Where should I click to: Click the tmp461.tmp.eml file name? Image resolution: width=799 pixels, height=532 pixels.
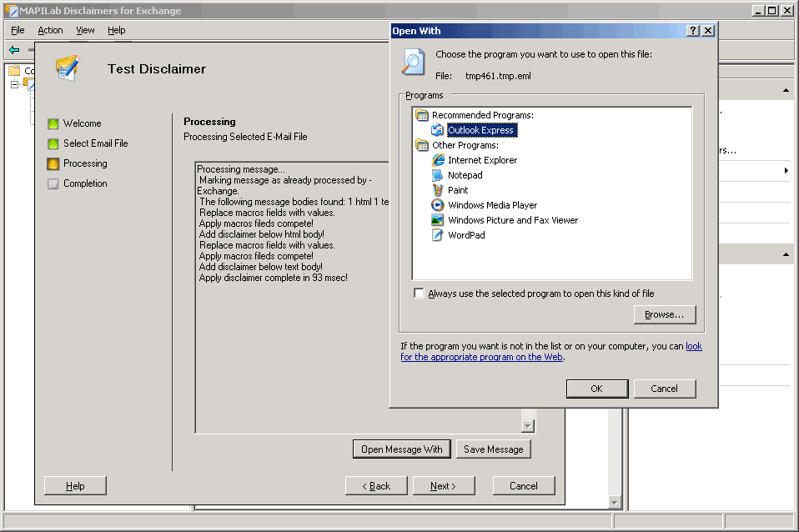tap(498, 76)
